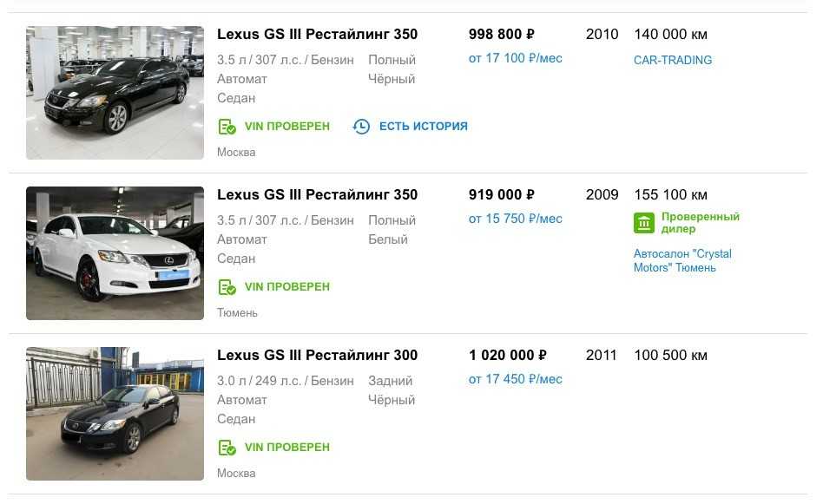823x504 pixels.
Task: Click monthly payment от 17 100 ₽/мес
Action: point(515,58)
